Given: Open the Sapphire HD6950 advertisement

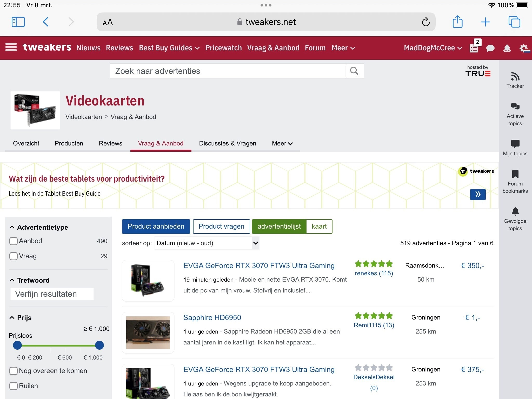Looking at the screenshot, I should click(212, 317).
